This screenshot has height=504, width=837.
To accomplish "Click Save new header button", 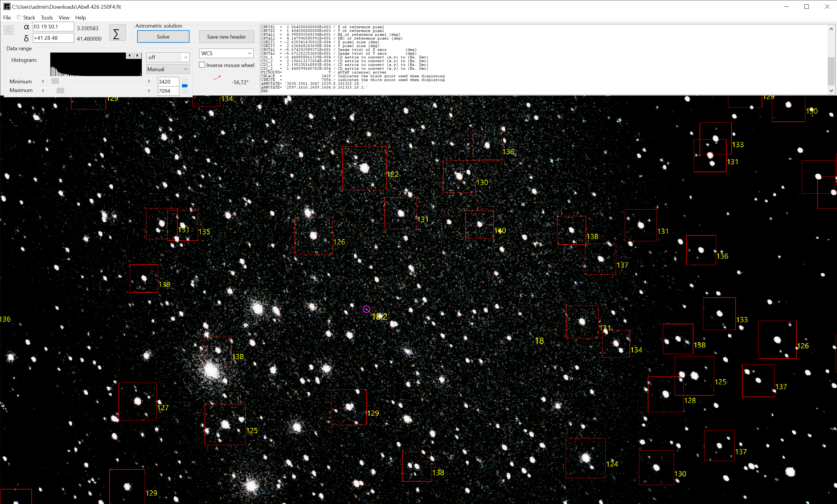I will (226, 37).
